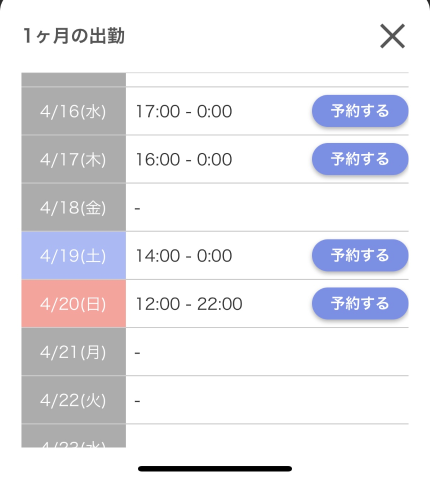Select the 4/17(木) date cell
Screen dimensions: 430x480
click(x=74, y=159)
